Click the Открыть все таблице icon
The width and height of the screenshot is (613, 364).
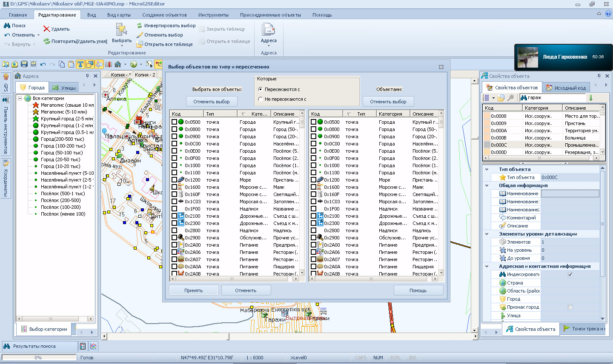139,44
